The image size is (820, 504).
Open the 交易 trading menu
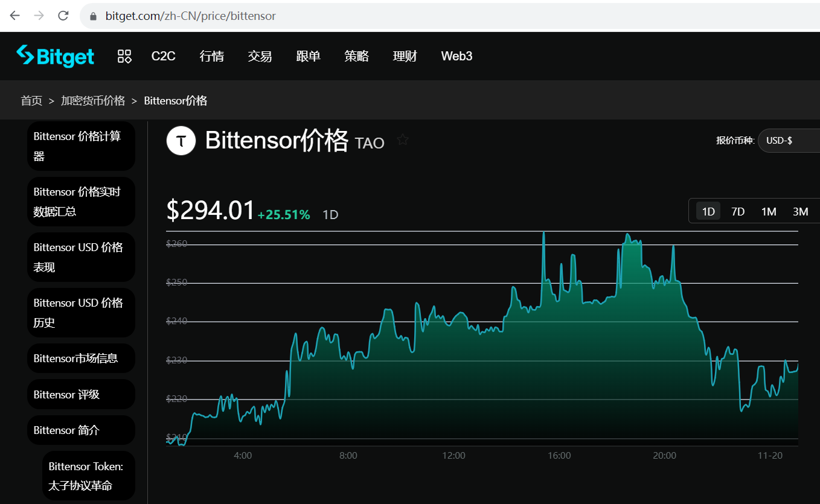260,56
